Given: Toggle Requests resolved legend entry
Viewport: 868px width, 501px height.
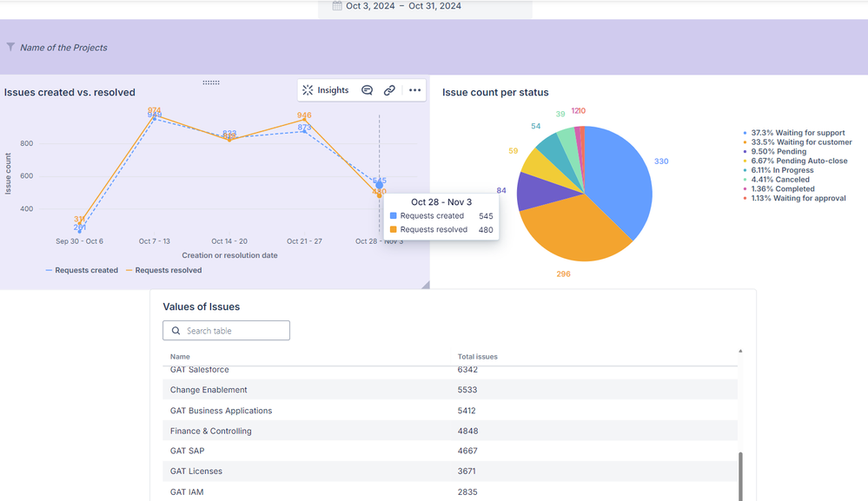Looking at the screenshot, I should [164, 270].
